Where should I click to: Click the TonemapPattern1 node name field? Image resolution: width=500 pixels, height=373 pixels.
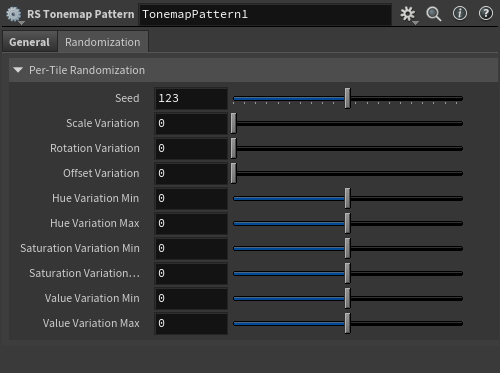(265, 14)
